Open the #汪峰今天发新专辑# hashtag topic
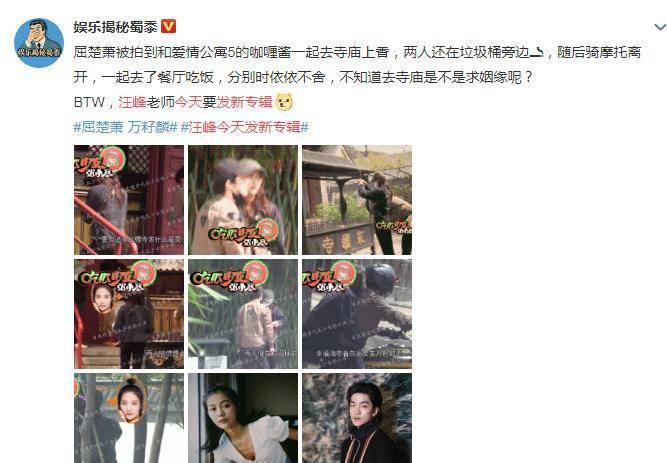This screenshot has height=463, width=667. pos(245,127)
